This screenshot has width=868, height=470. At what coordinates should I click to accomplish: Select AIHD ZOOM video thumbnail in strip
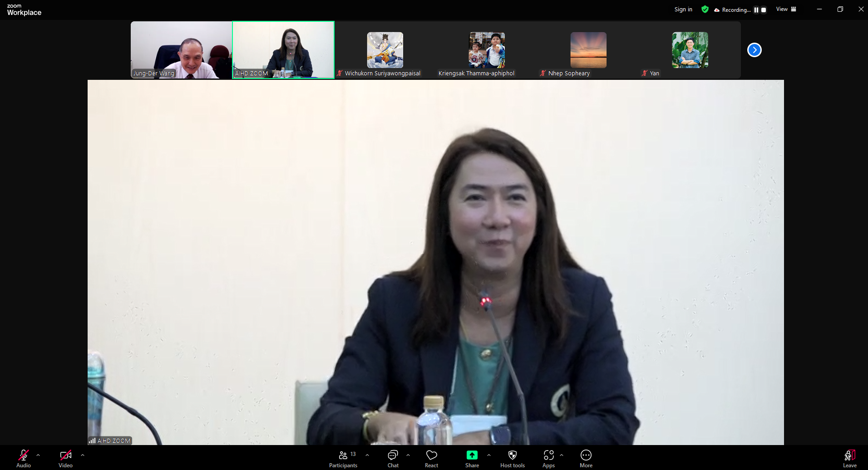(283, 50)
